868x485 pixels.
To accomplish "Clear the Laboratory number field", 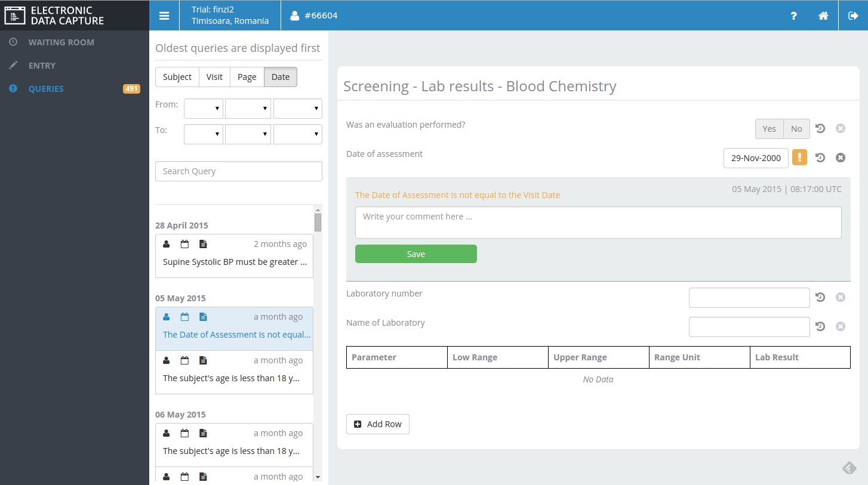I will pos(841,297).
